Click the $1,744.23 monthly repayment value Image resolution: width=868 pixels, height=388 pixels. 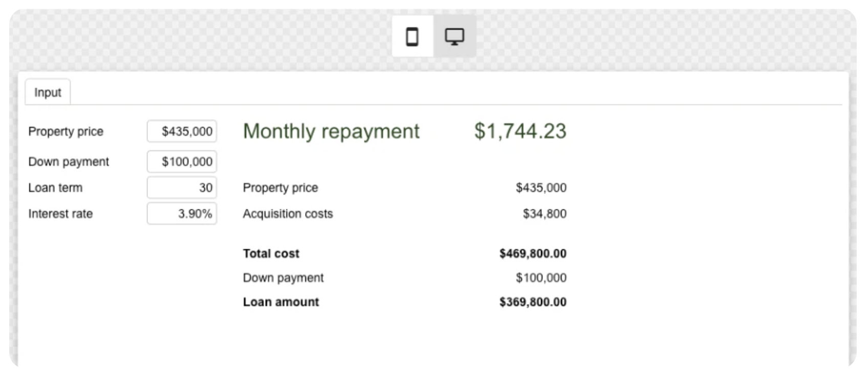(x=520, y=132)
